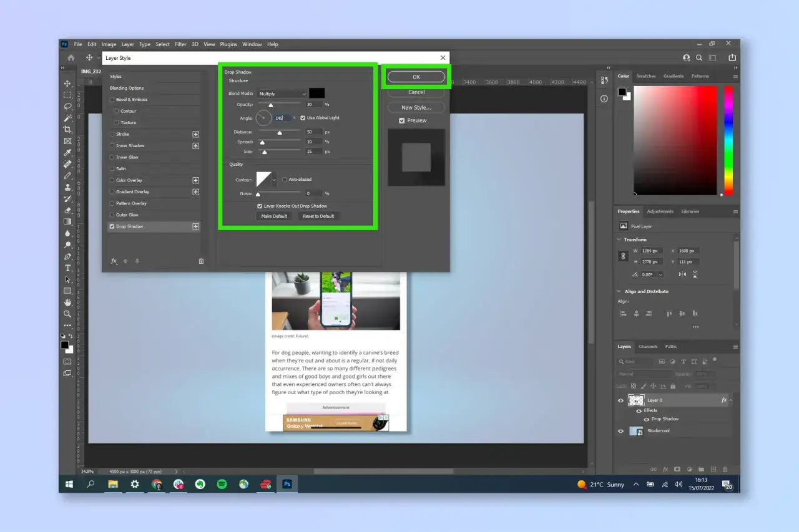Open the Filter menu
This screenshot has height=532, width=799.
pyautogui.click(x=180, y=44)
